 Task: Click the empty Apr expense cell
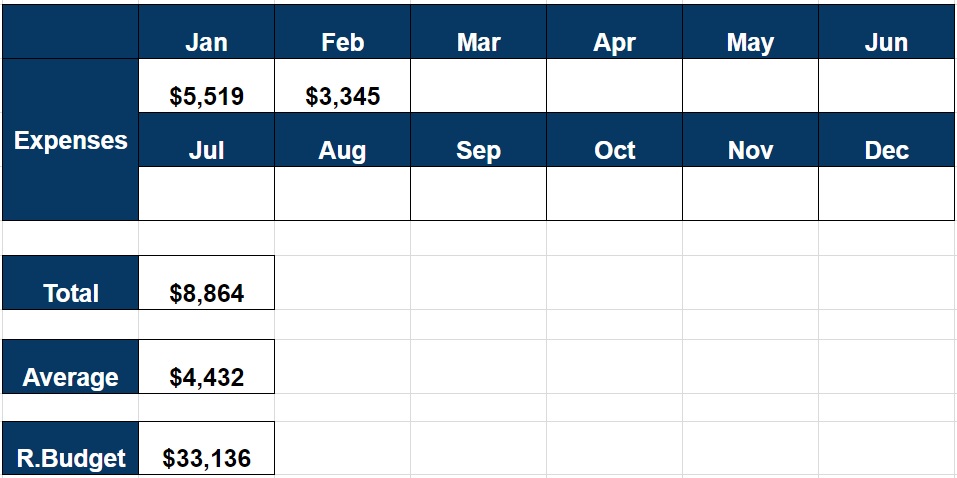pos(615,86)
